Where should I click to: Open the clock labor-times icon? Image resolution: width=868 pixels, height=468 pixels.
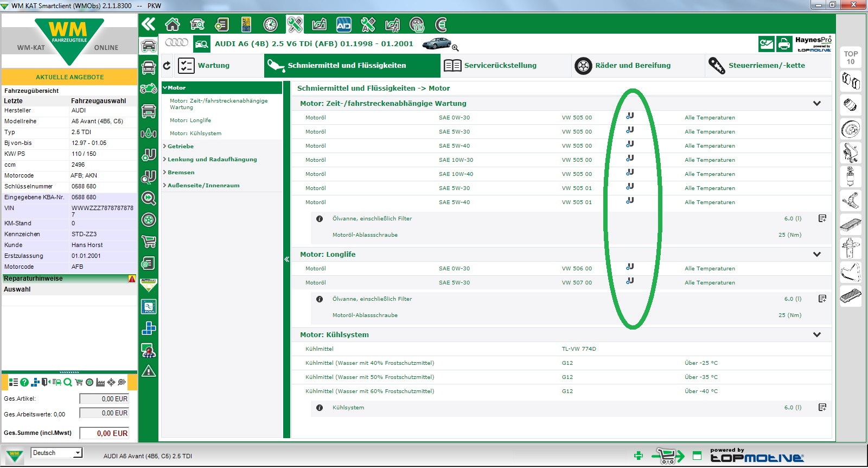click(270, 24)
